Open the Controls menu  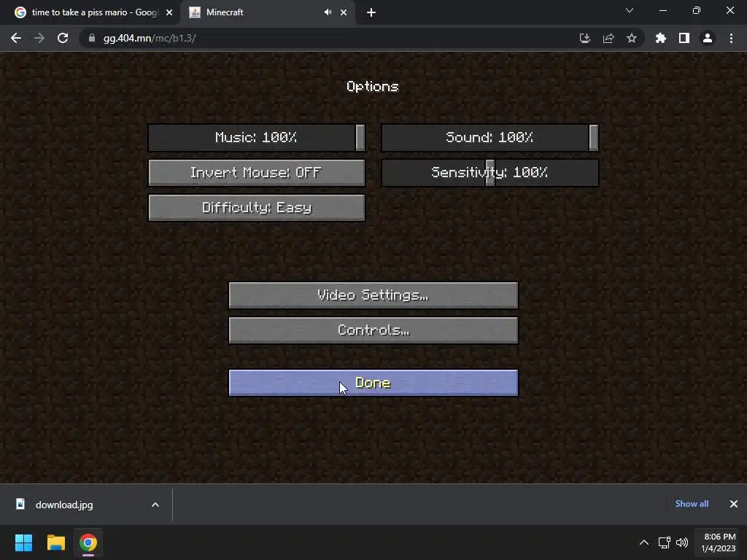[373, 330]
